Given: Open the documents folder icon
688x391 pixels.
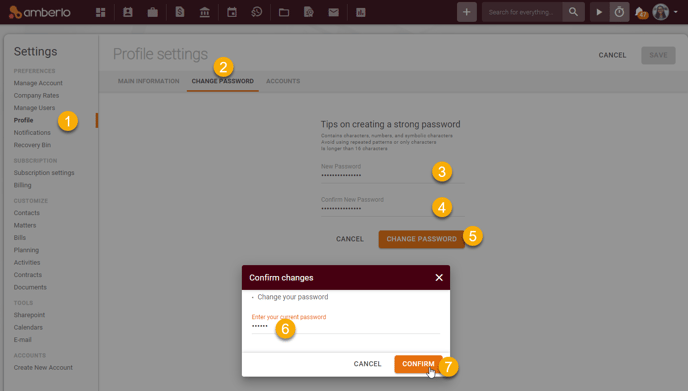Looking at the screenshot, I should tap(284, 12).
